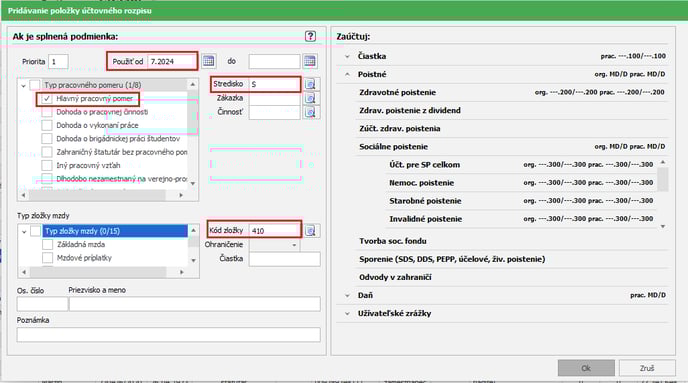The width and height of the screenshot is (688, 383).
Task: Click the Použiť od date field
Action: point(172,61)
